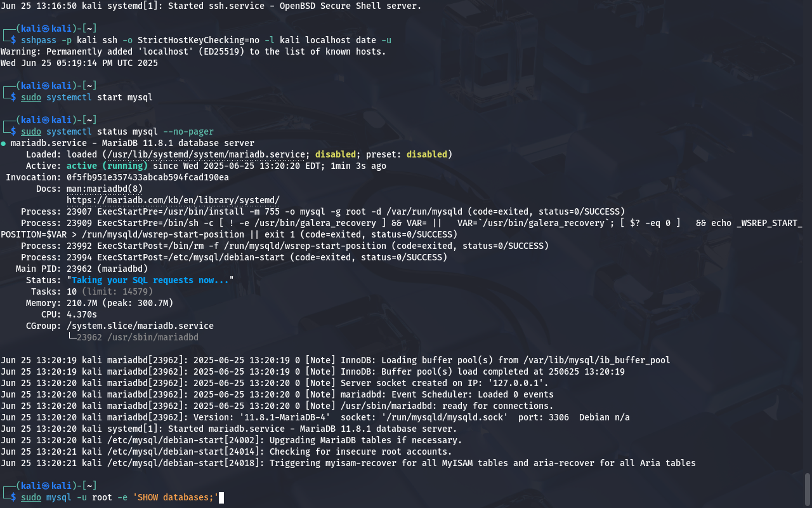
Task: Click the green mariadb.service status dot
Action: (3, 144)
